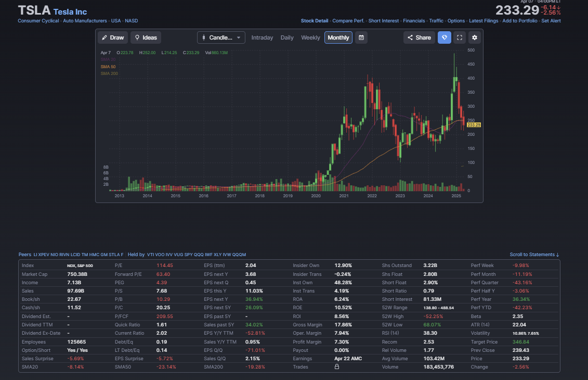Screen dimensions: 588x380
Task: Open Options link
Action: point(456,21)
